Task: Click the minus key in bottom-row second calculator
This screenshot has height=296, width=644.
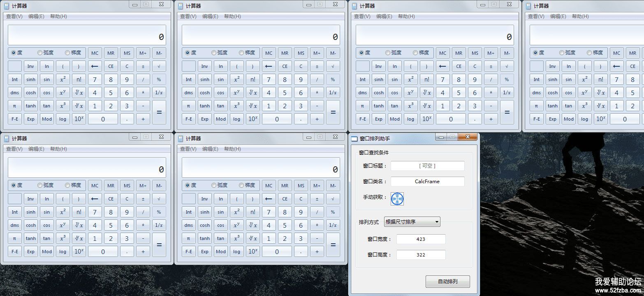Action: 317,238
